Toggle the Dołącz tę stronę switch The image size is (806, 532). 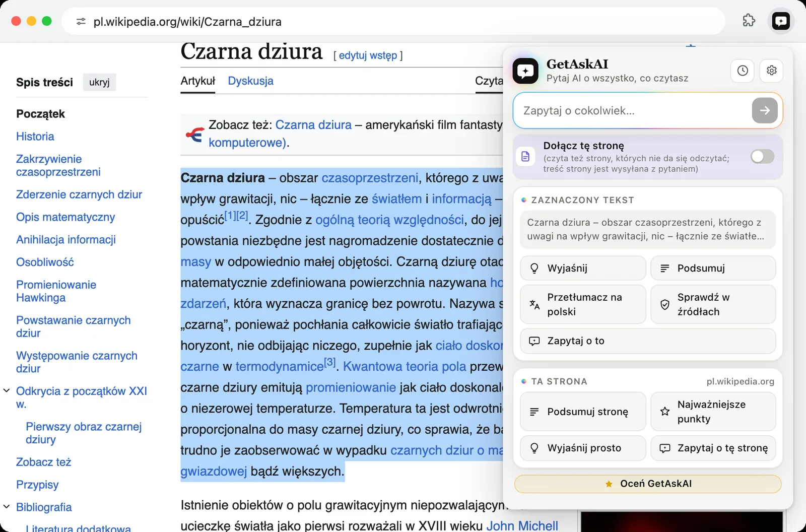point(762,157)
